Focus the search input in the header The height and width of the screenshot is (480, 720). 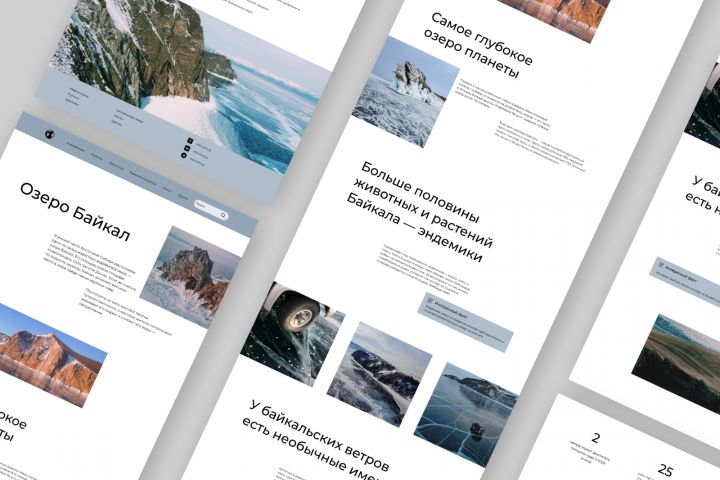(x=211, y=210)
